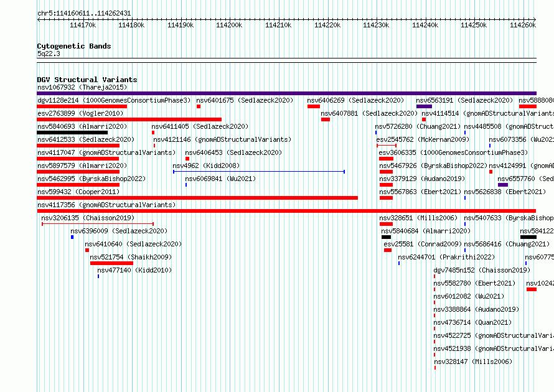
Task: Click the 114170k ruler position label
Action: (83, 25)
